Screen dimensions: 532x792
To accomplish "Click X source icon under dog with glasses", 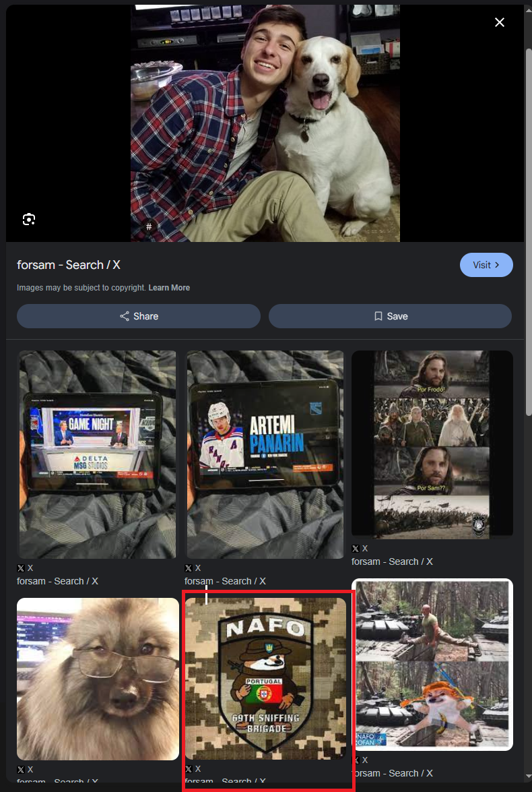I will click(21, 770).
